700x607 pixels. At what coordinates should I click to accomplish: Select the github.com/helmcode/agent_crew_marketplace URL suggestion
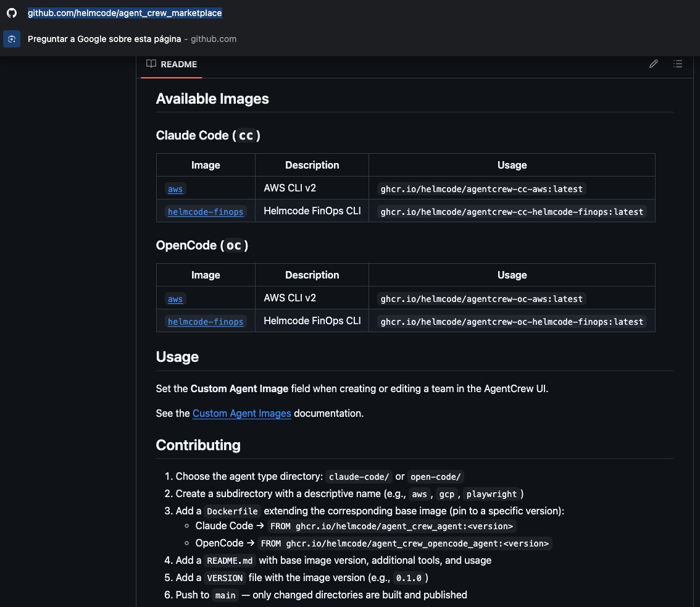(125, 13)
